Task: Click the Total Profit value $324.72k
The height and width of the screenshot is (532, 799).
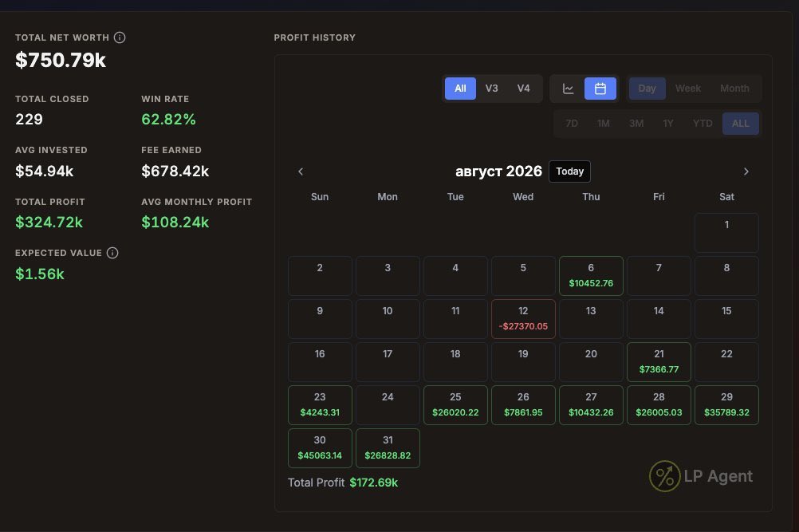Action: (x=49, y=223)
